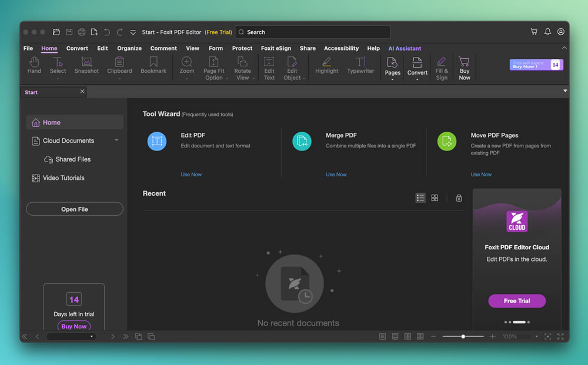Viewport: 588px width, 365px height.
Task: Open the AI Assistant tab
Action: 405,48
